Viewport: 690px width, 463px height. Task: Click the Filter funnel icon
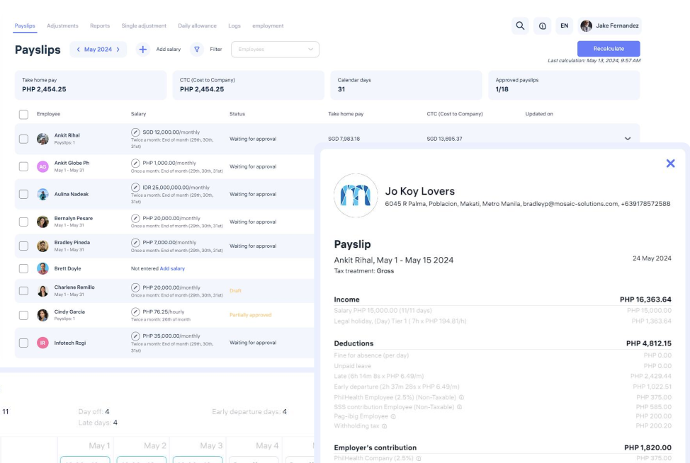[197, 49]
